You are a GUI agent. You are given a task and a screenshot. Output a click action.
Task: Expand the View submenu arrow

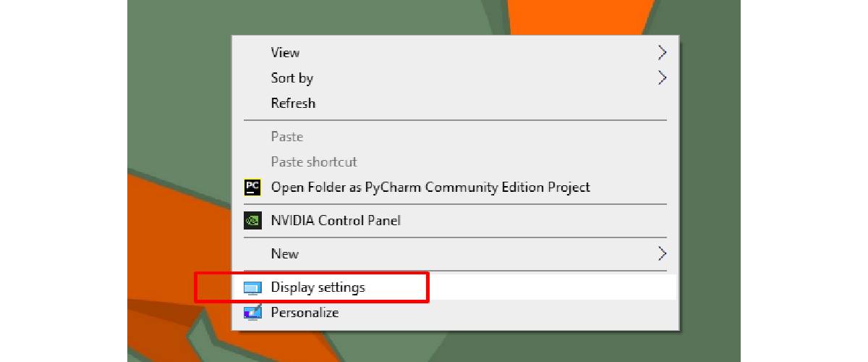[x=661, y=52]
